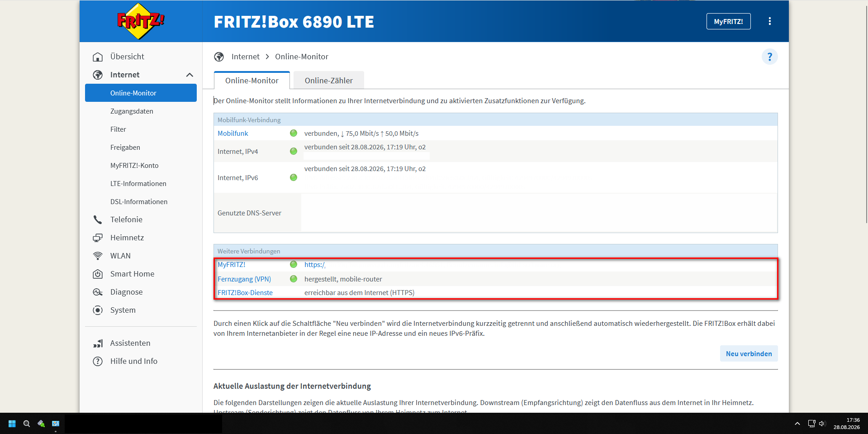Open Übersicht menu entry
Image resolution: width=868 pixels, height=434 pixels.
pyautogui.click(x=127, y=57)
